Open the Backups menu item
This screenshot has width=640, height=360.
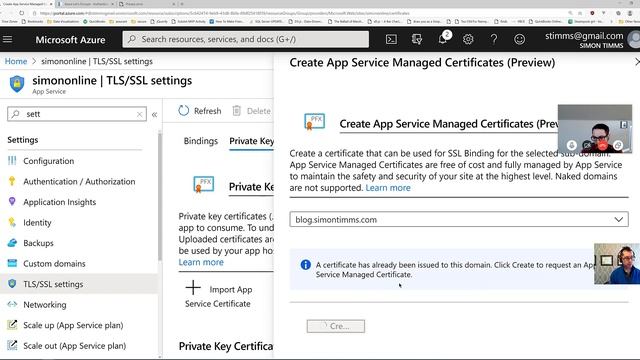[38, 243]
